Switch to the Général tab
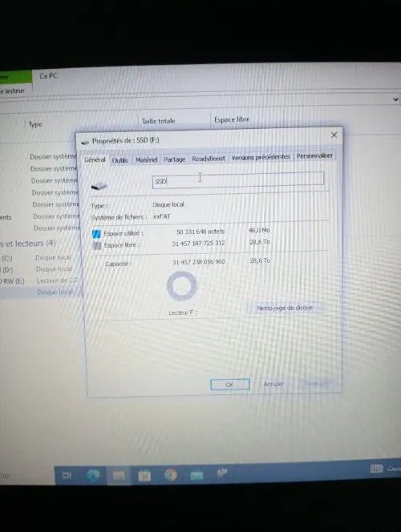This screenshot has height=532, width=401. pyautogui.click(x=95, y=159)
